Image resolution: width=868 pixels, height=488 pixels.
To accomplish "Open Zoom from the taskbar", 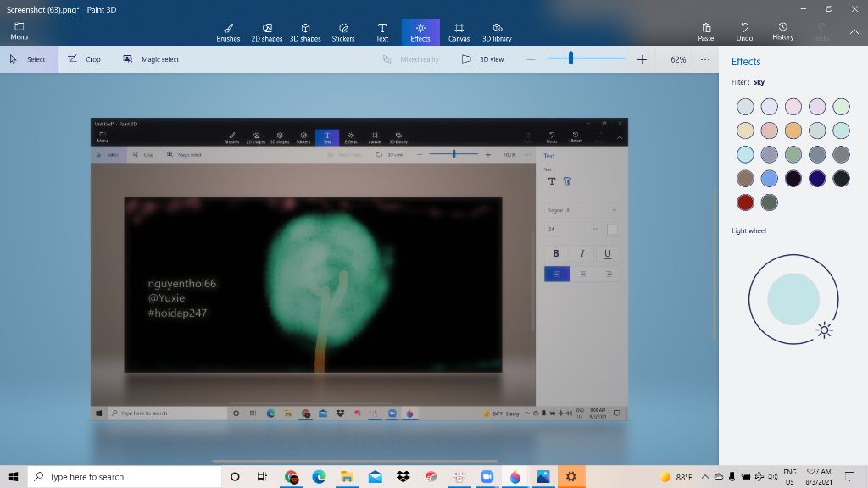I will pyautogui.click(x=487, y=476).
